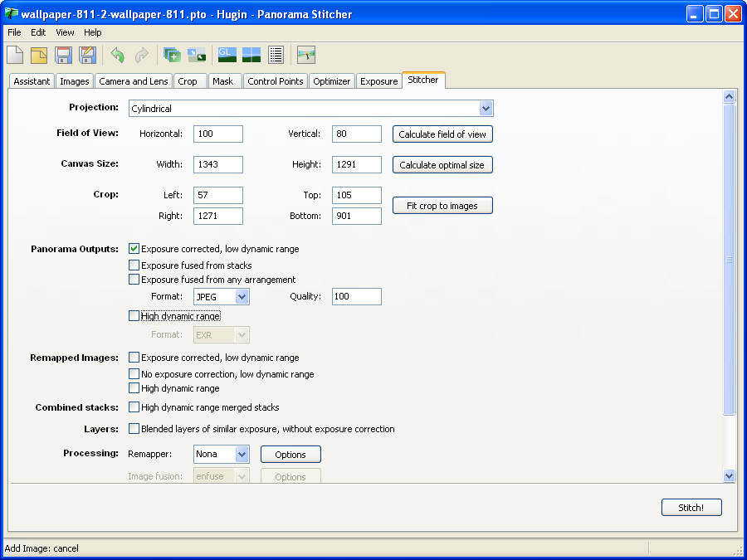Enable Exposure fused from stacks
Screen dimensions: 747x560
pyautogui.click(x=134, y=265)
